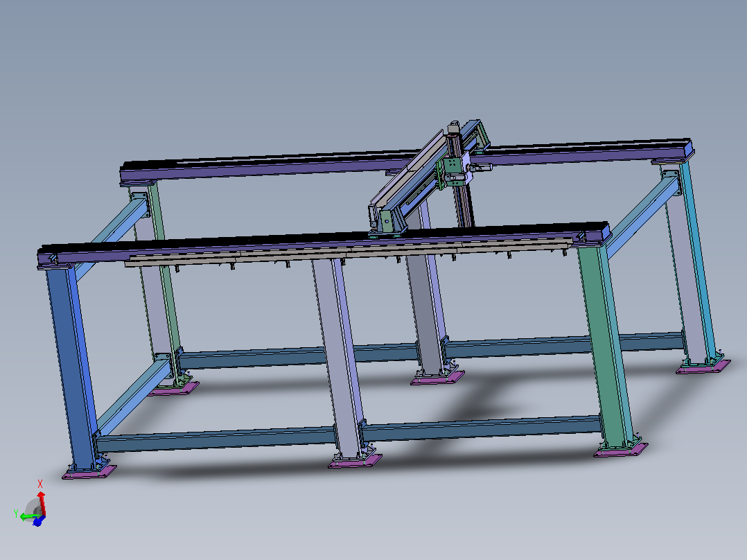747x560 pixels.
Task: Click the blue Z axis of the view triad
Action: pyautogui.click(x=38, y=521)
